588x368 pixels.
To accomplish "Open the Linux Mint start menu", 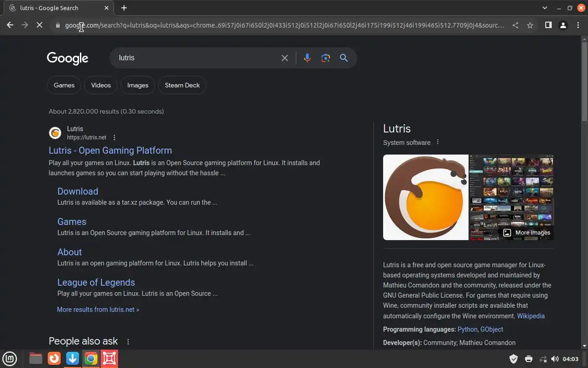I will coord(10,358).
